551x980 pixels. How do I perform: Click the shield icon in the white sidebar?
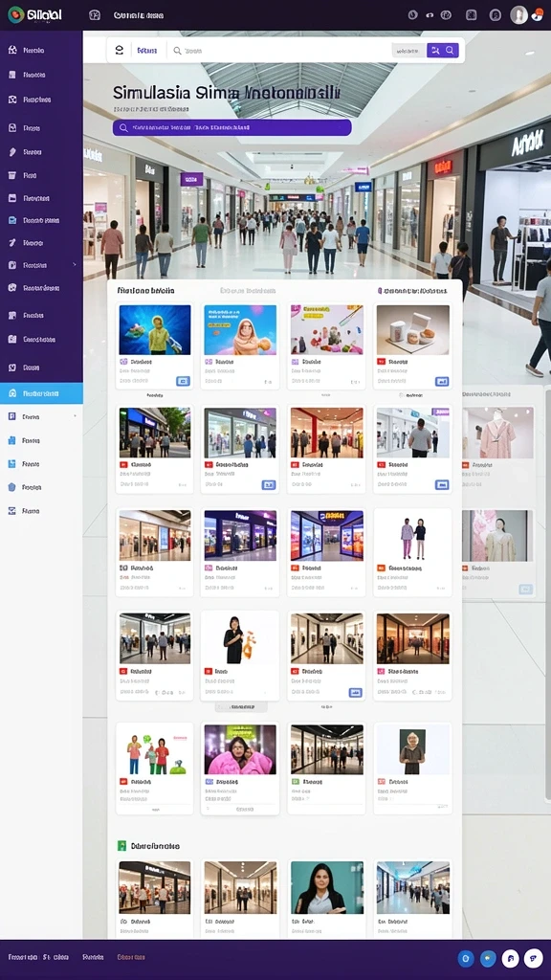click(x=11, y=487)
